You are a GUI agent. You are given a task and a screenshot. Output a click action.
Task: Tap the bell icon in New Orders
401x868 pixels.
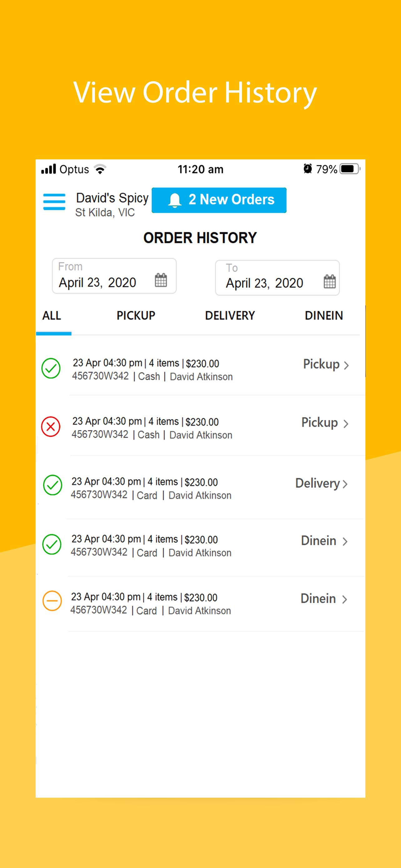(175, 200)
